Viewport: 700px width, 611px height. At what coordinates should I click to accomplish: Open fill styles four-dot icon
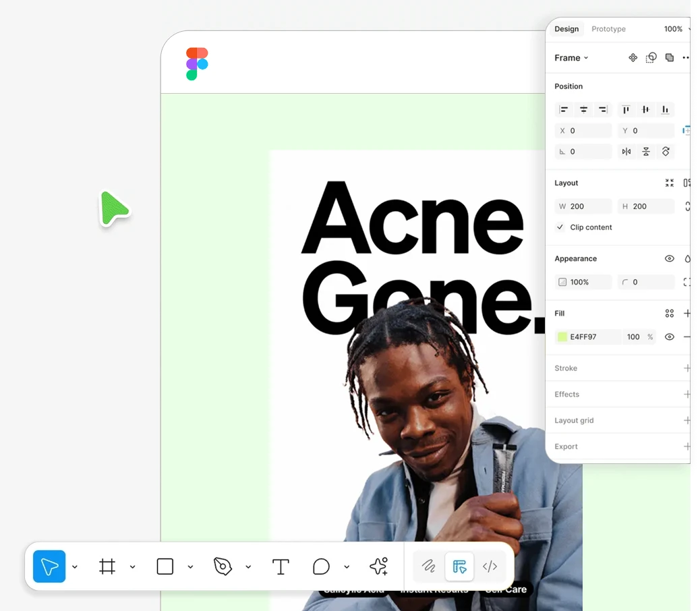(x=669, y=314)
